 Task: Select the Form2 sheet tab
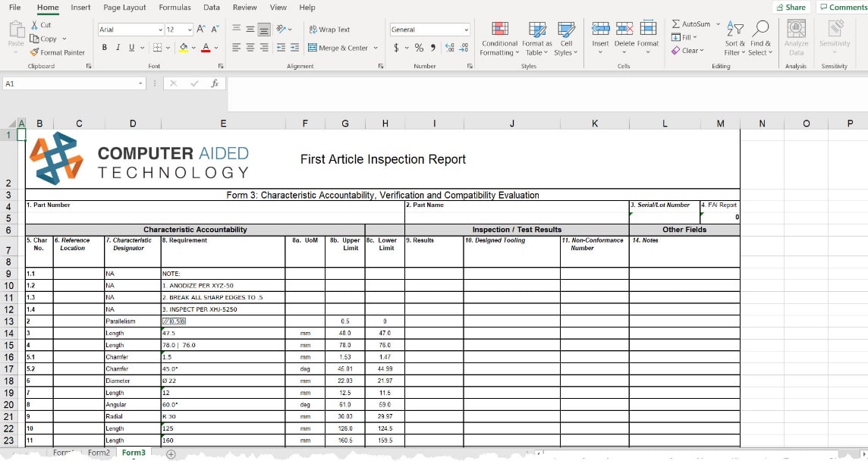click(x=99, y=453)
